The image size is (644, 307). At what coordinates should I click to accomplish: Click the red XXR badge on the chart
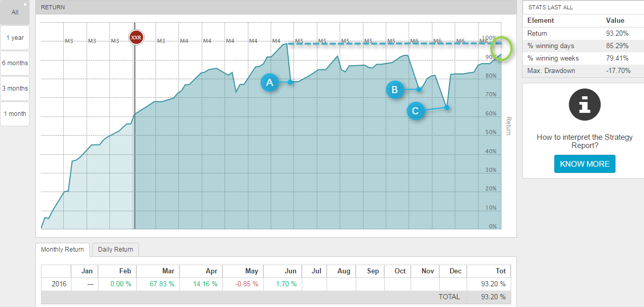click(x=136, y=37)
